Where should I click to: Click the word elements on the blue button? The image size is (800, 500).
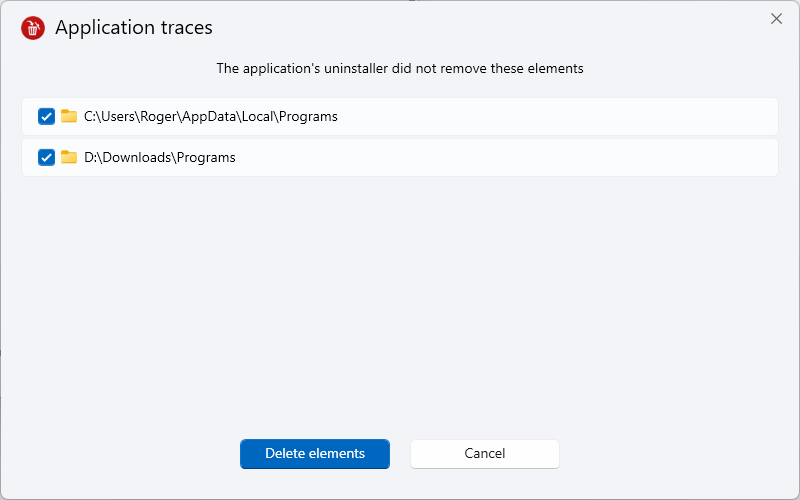click(339, 454)
